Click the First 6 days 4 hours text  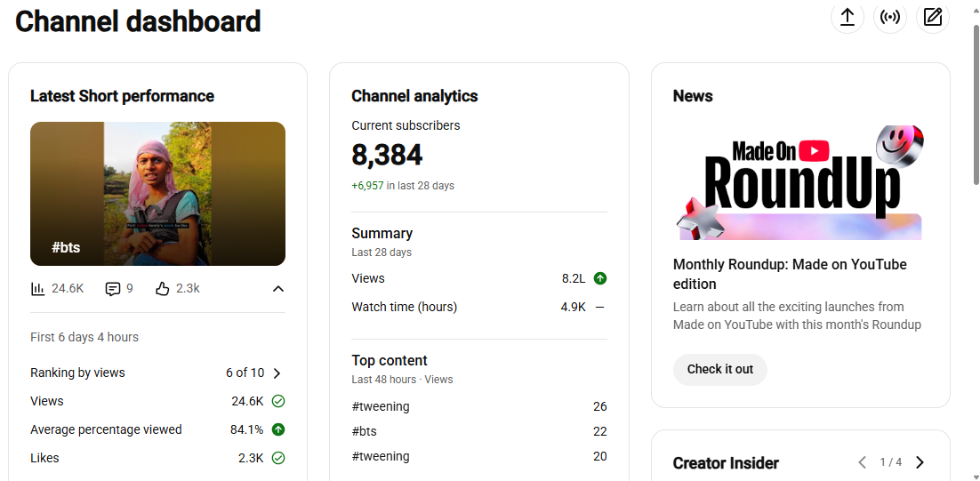pos(84,337)
